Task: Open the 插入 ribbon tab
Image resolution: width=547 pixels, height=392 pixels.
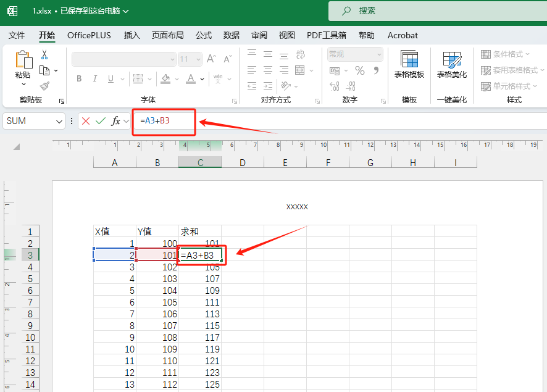Action: click(x=132, y=35)
